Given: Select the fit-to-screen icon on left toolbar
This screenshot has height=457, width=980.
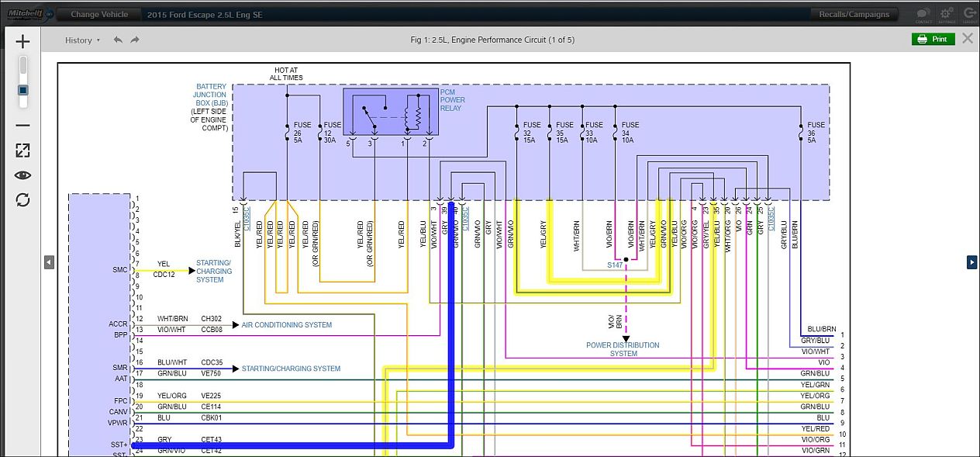Looking at the screenshot, I should coord(22,150).
